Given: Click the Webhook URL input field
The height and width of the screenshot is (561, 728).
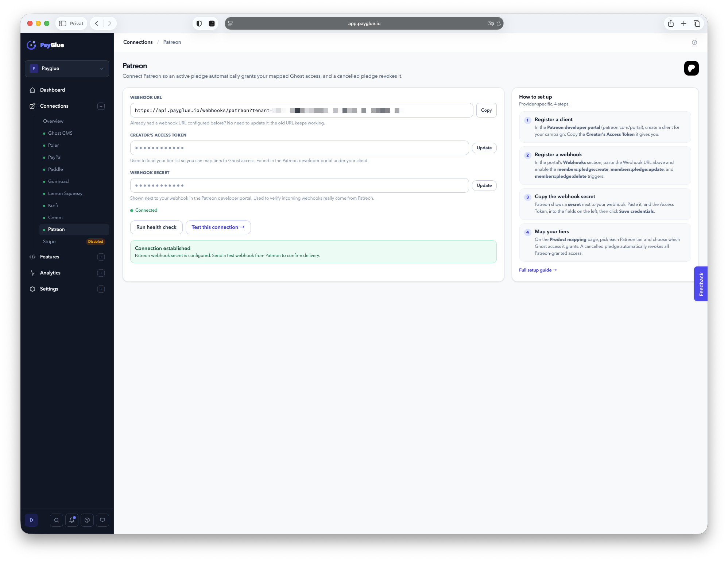Looking at the screenshot, I should [x=301, y=110].
